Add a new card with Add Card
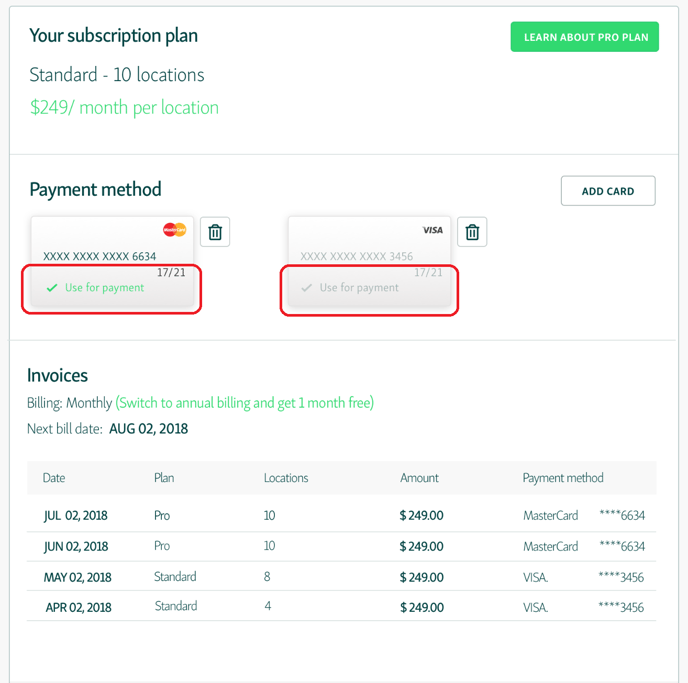This screenshot has width=688, height=683. click(608, 191)
